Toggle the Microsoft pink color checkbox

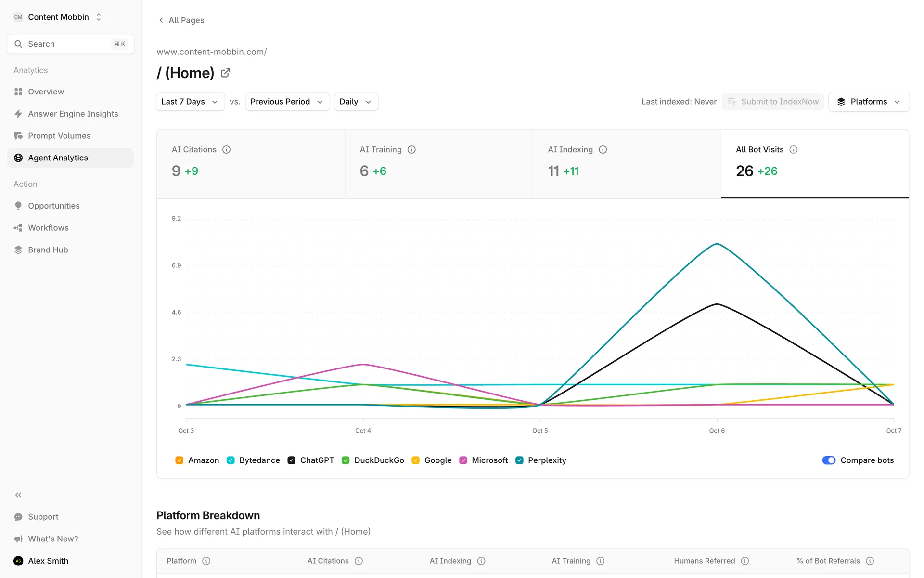tap(463, 460)
